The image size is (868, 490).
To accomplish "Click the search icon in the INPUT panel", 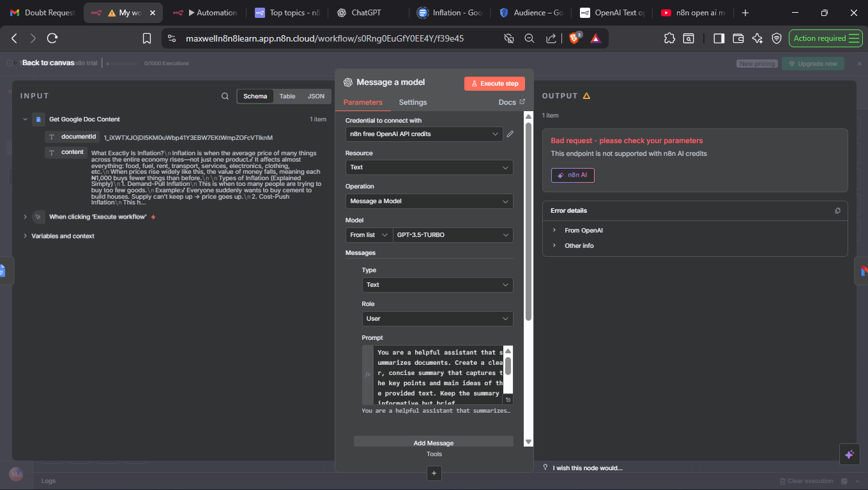I will point(225,96).
